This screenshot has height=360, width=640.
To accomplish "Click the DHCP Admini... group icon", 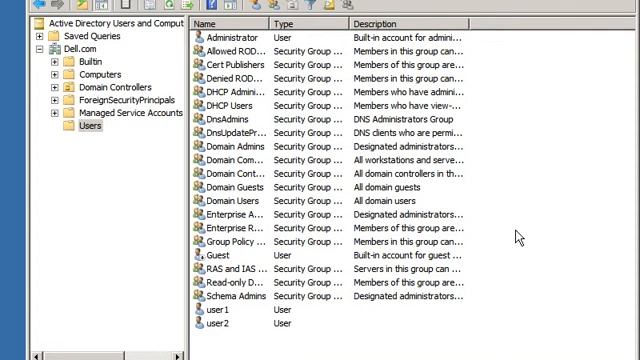I will click(199, 91).
